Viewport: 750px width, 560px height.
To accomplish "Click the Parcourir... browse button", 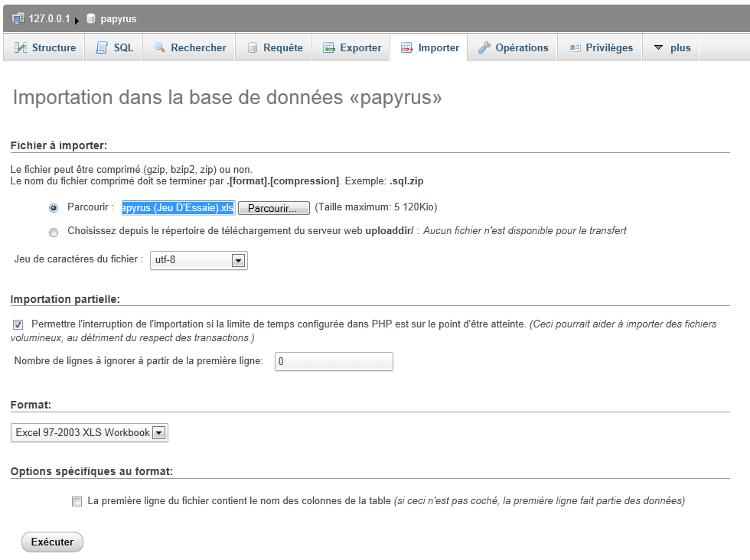I will coord(273,208).
